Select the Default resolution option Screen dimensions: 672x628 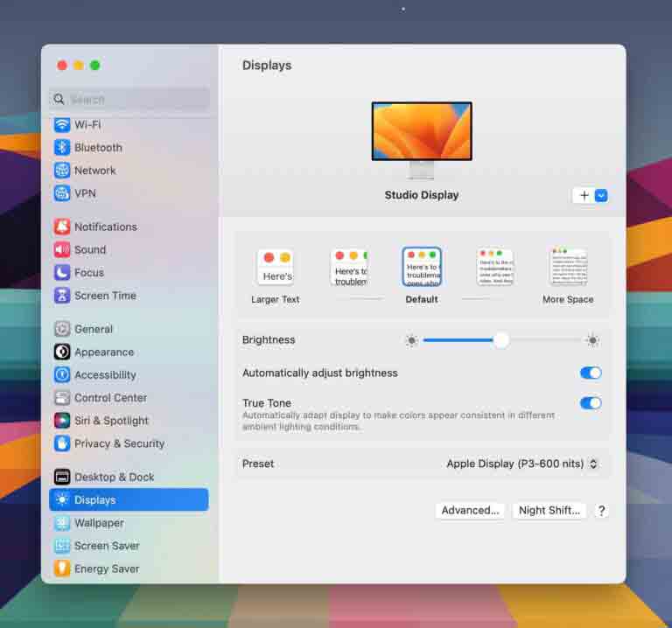422,276
